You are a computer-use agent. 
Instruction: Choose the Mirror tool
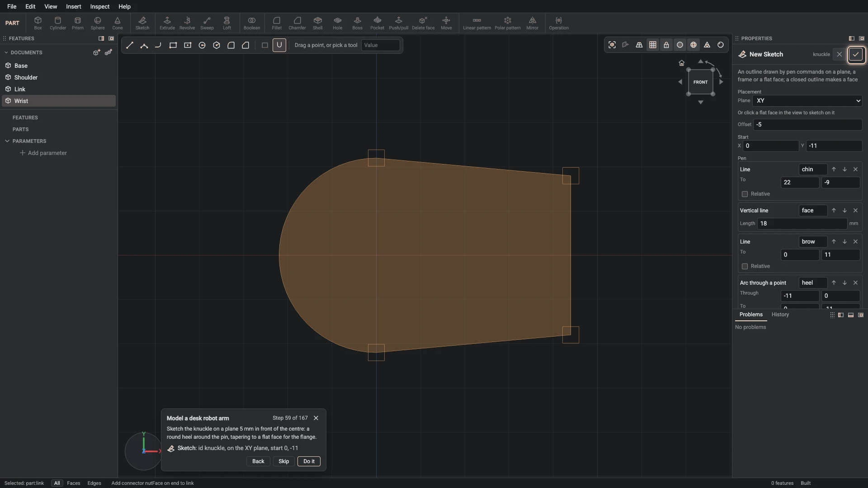click(533, 23)
